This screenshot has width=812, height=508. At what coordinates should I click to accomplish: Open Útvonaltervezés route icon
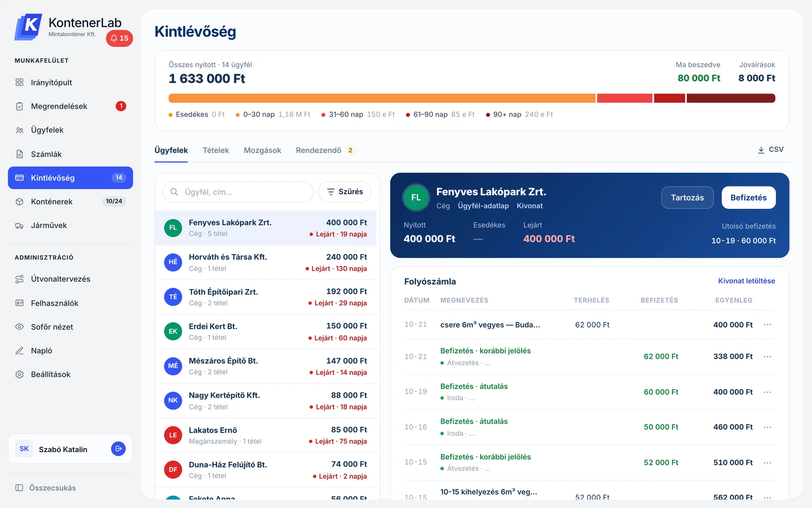click(x=19, y=279)
